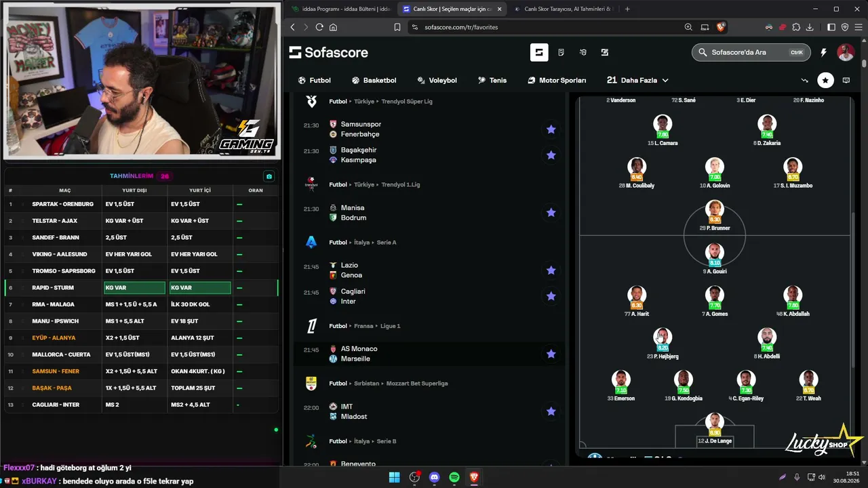Viewport: 868px width, 488px height.
Task: Open the favorites star button in sport nav
Action: pos(825,80)
